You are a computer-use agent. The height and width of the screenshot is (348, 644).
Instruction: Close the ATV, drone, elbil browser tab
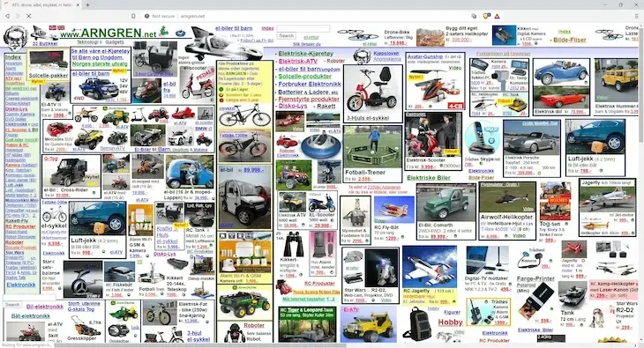78,5
